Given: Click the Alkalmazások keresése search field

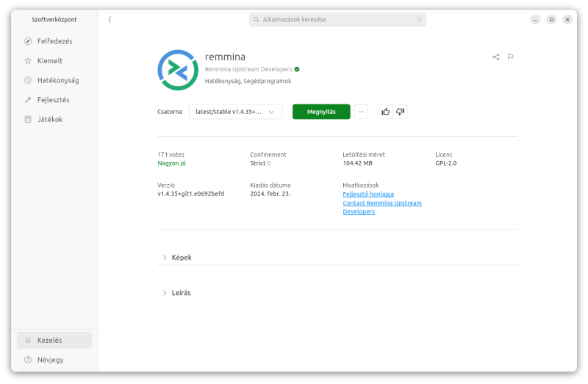Looking at the screenshot, I should 337,20.
